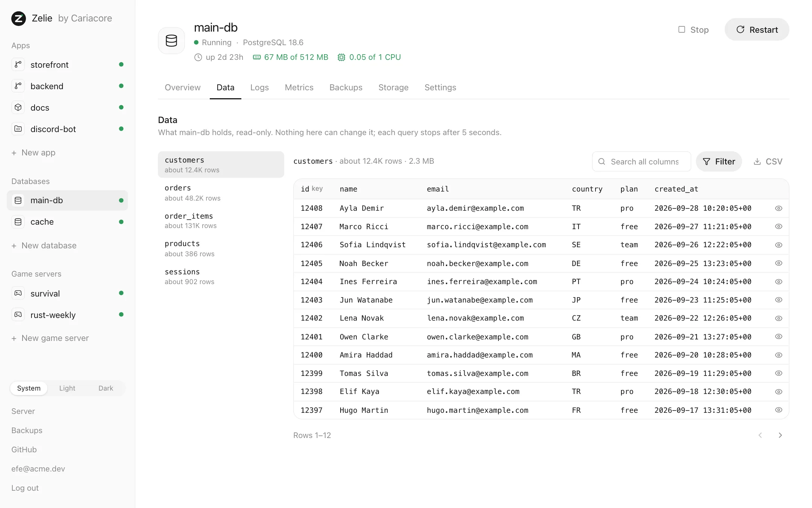Click the memory usage 67 MB indicator
This screenshot has height=508, width=812.
tap(291, 57)
